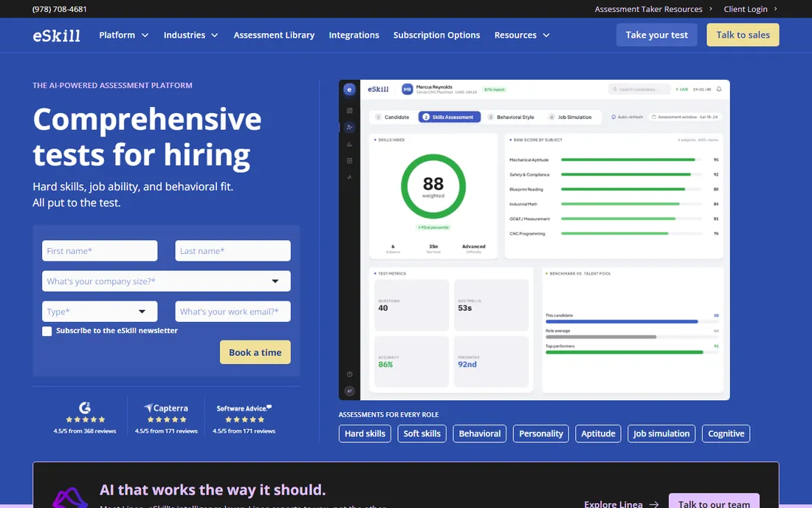Click the arrow next to Explore Linea

[x=654, y=504]
